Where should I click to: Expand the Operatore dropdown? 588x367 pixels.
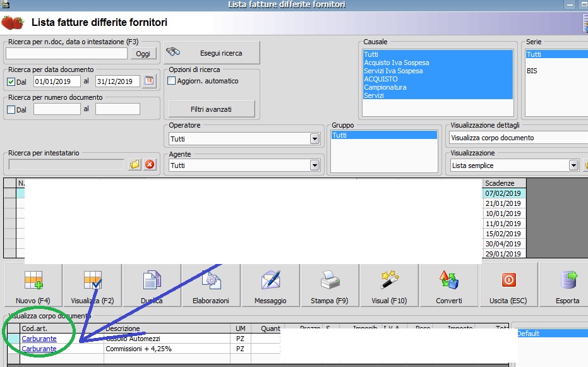click(315, 139)
